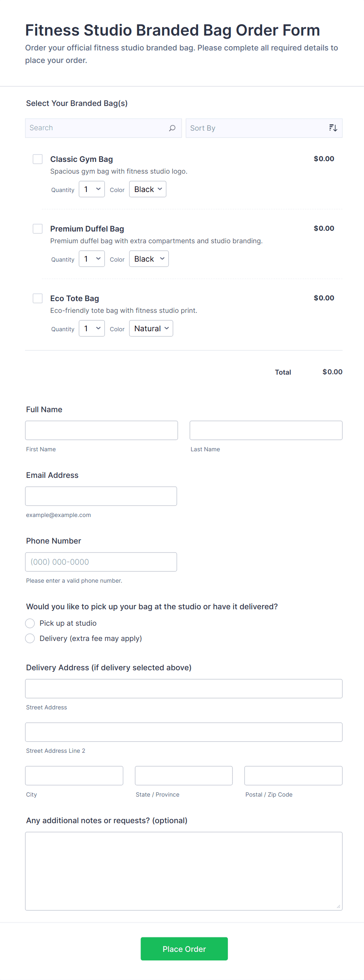This screenshot has width=364, height=980.
Task: Select the Premium Duffel Bag checkbox
Action: [x=38, y=229]
